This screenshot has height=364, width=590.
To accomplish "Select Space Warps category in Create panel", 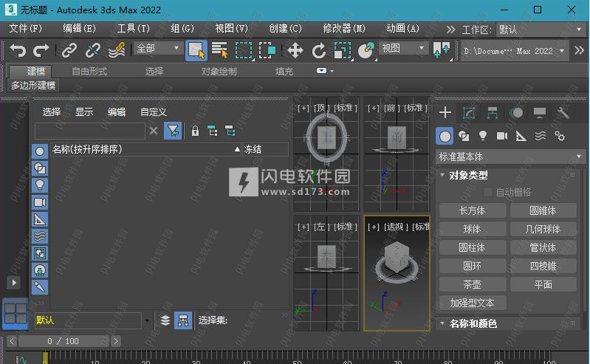I will click(541, 136).
